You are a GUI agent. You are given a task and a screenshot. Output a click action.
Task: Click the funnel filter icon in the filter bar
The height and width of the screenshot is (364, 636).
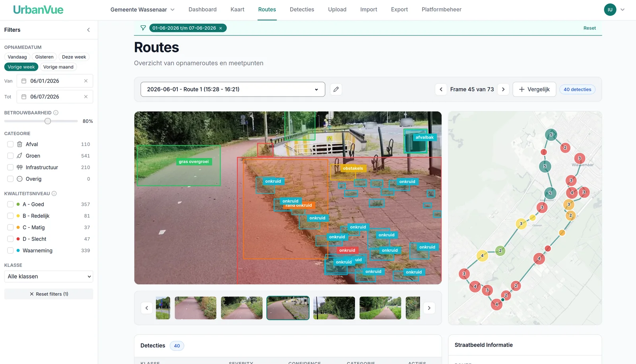[143, 28]
